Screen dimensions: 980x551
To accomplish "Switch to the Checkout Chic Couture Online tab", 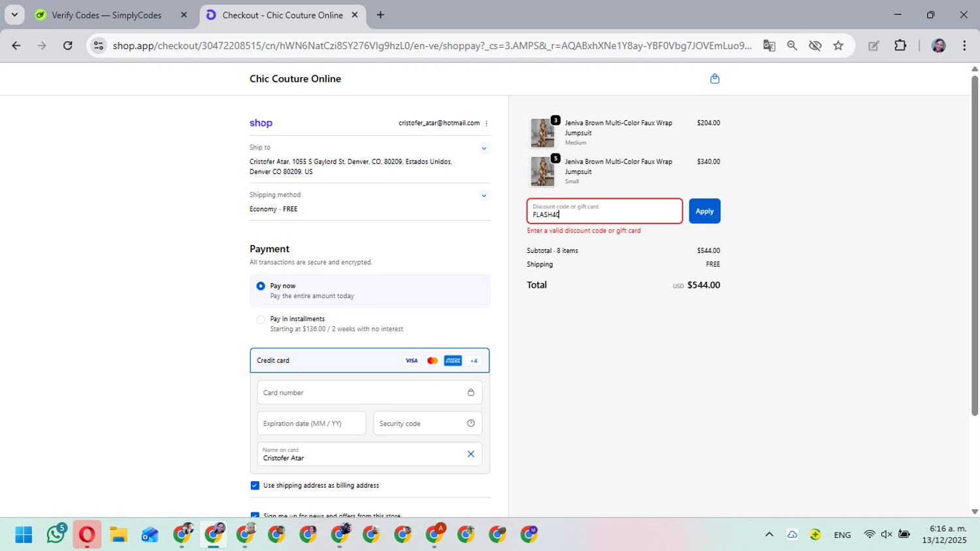I will 282,15.
